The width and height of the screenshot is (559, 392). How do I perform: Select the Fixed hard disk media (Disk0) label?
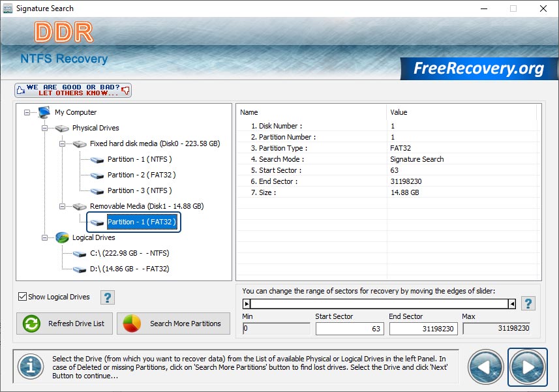155,143
